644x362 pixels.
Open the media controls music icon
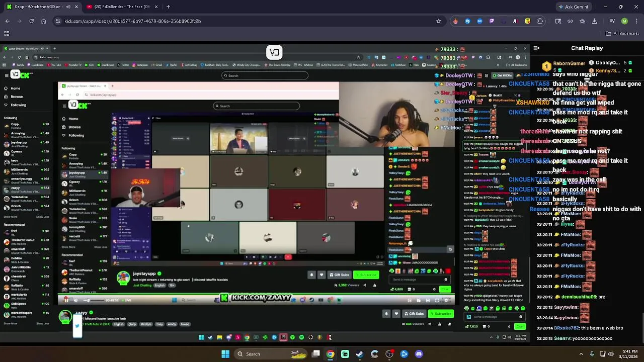point(612,21)
